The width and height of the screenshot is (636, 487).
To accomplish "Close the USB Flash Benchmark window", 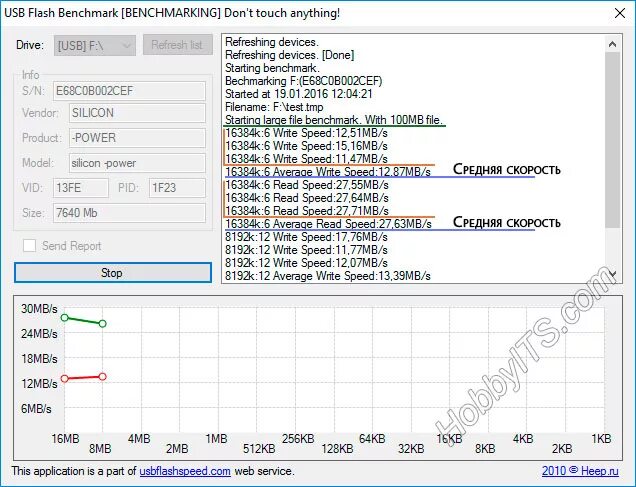I will pos(619,13).
